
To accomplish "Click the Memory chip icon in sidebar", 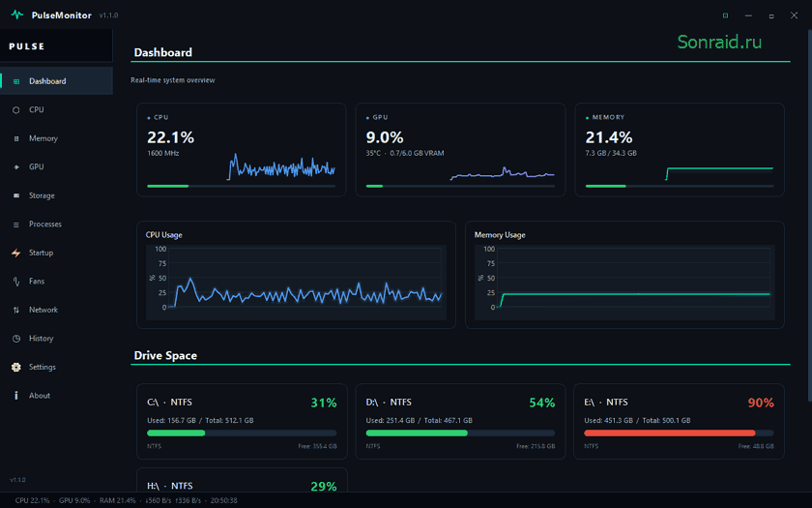I will coord(16,138).
